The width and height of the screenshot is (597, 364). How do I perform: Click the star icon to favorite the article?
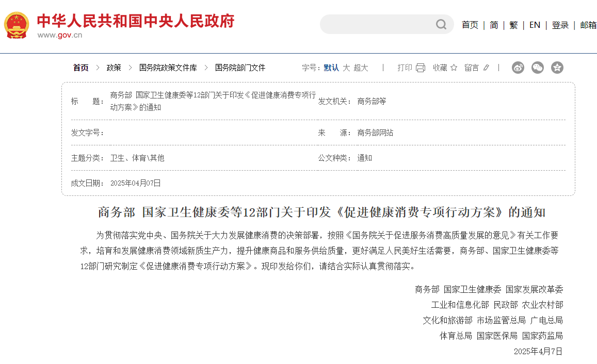[x=453, y=68]
